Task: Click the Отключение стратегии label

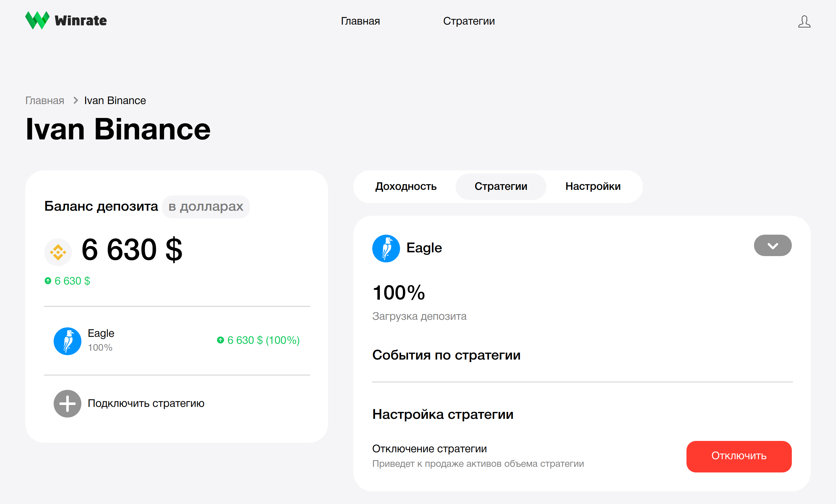Action: coord(430,449)
